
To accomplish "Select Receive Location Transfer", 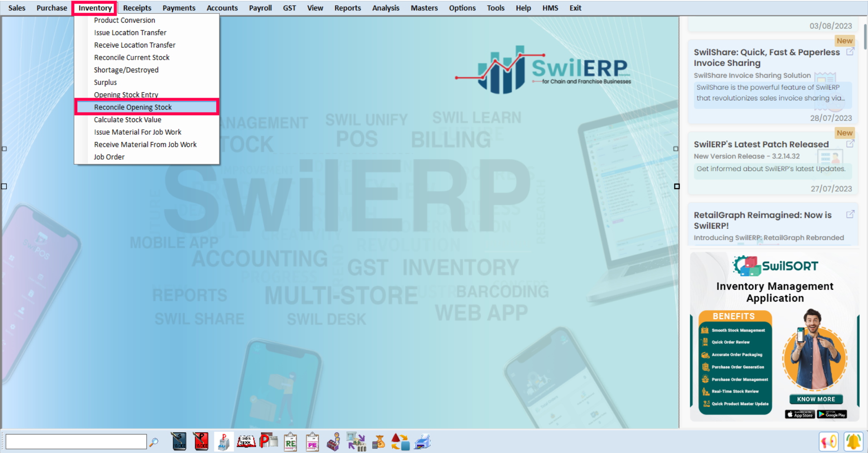I will 147,45.
